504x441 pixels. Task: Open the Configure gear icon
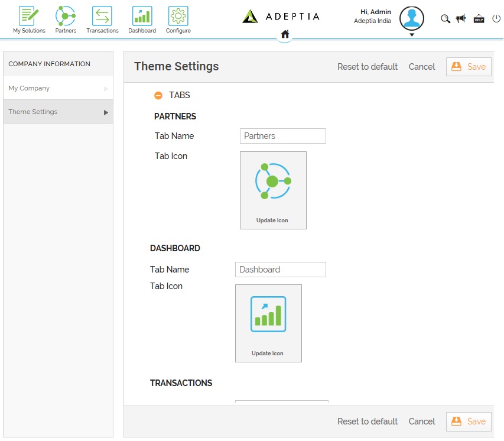click(x=178, y=20)
